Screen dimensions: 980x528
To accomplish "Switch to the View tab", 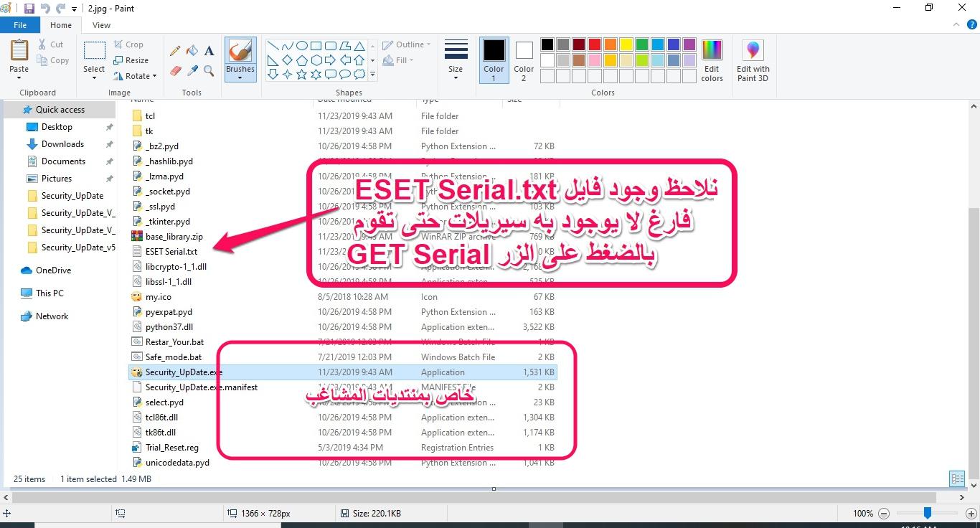I will pos(101,25).
